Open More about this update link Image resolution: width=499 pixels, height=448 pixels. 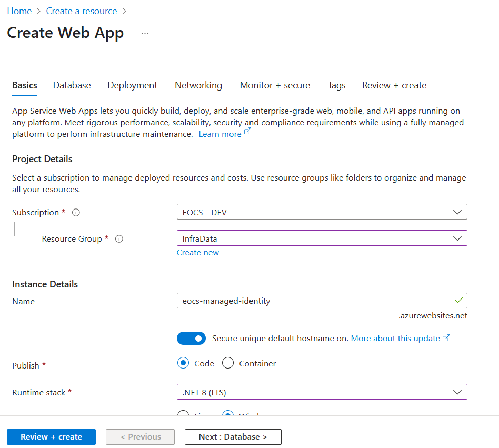[x=395, y=338]
